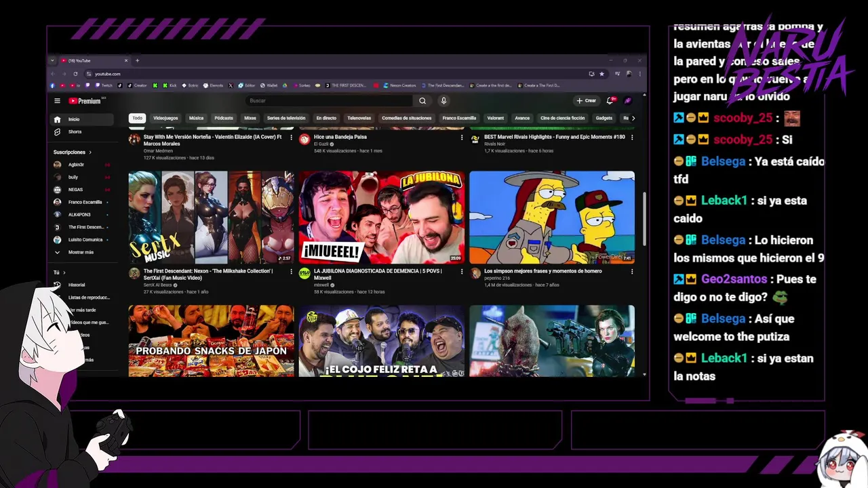Open the notifications bell

pyautogui.click(x=610, y=101)
